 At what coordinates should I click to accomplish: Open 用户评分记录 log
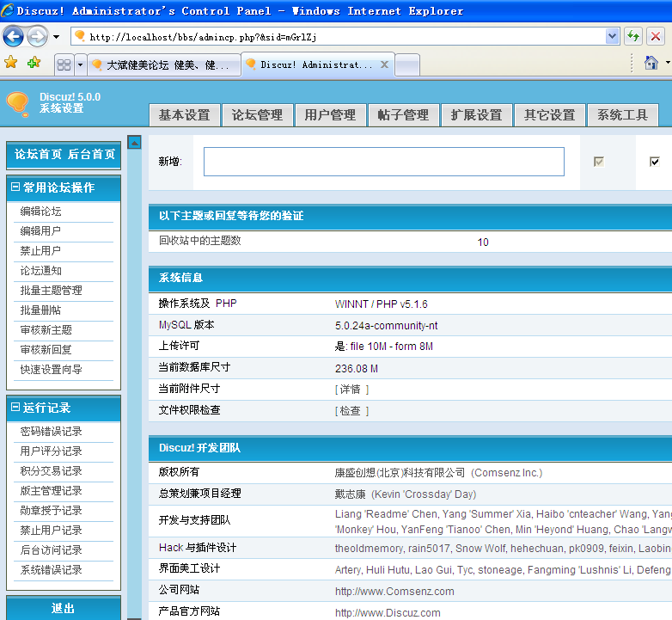pos(51,451)
